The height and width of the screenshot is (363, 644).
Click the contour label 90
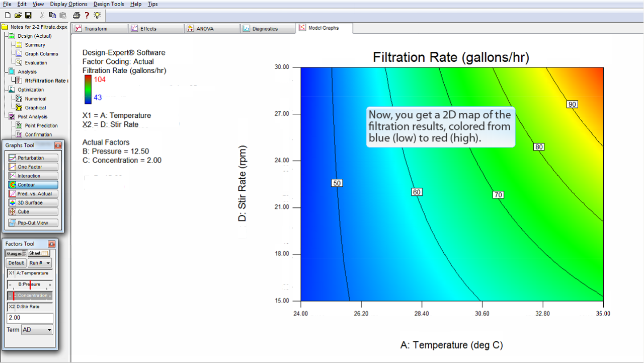coord(572,104)
